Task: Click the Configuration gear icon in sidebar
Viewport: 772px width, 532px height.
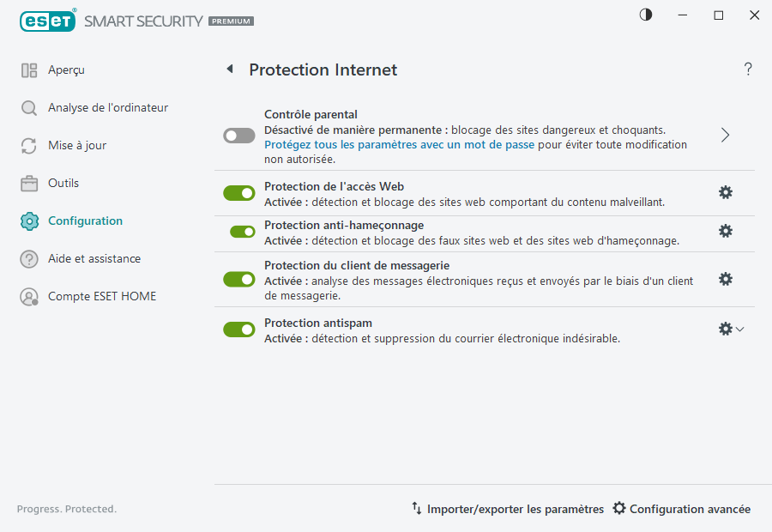Action: [x=27, y=221]
